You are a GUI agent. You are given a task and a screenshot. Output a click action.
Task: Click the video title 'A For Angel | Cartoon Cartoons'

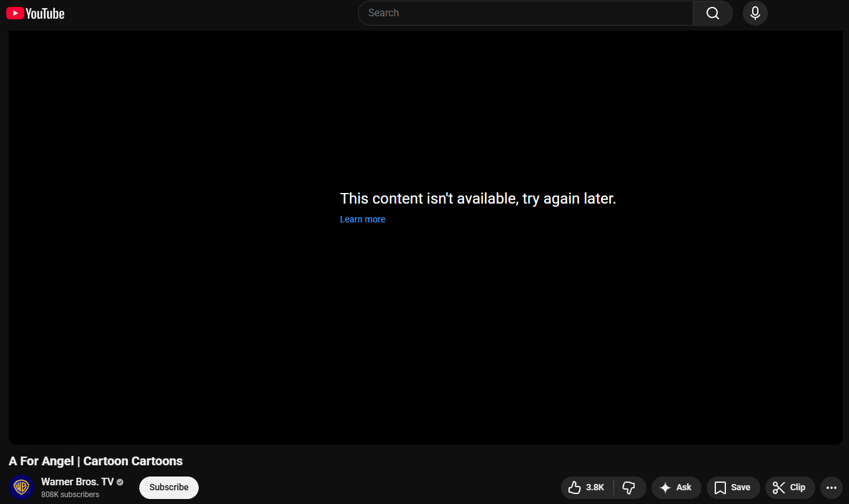click(x=96, y=462)
